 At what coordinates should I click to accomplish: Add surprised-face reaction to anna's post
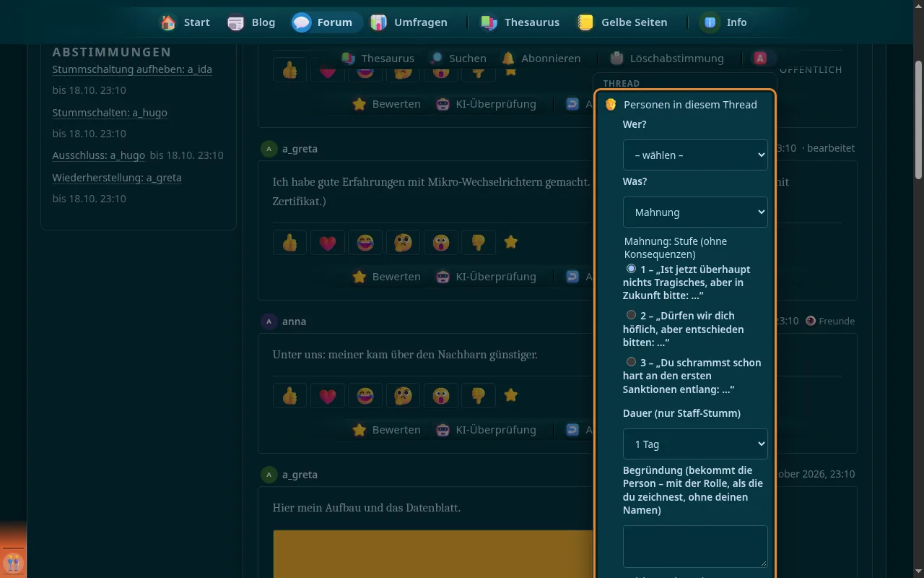tap(440, 396)
